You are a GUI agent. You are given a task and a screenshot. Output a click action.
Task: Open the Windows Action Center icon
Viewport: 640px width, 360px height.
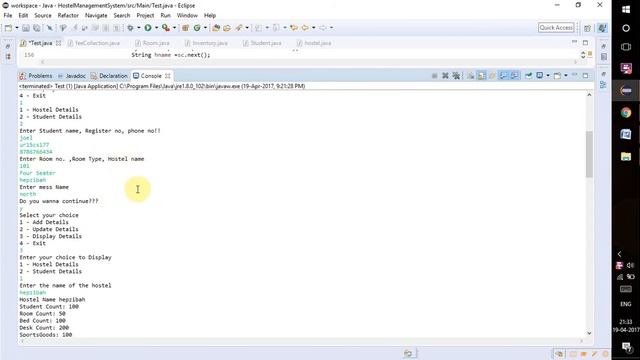(626, 347)
